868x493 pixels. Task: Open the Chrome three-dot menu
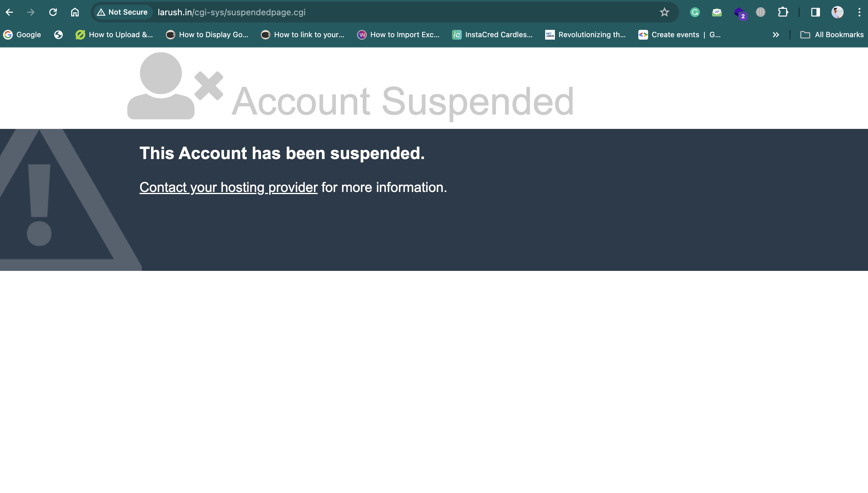[x=859, y=12]
